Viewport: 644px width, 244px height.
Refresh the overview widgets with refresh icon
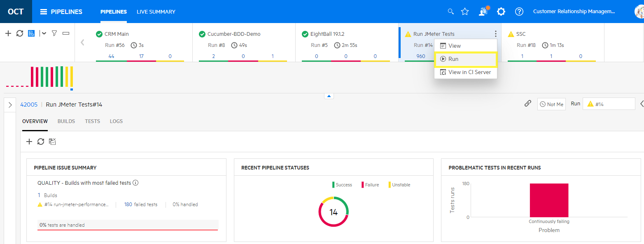tap(40, 142)
